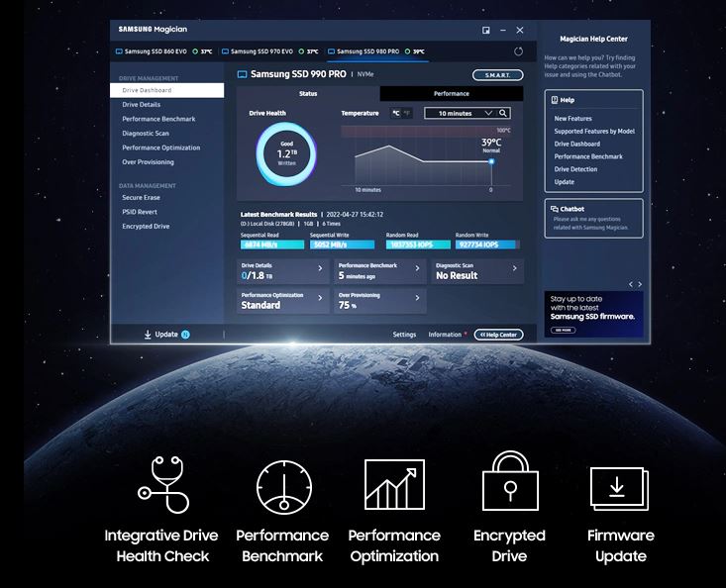Click the Help book icon in Help Center
This screenshot has height=588, width=726.
coord(555,100)
